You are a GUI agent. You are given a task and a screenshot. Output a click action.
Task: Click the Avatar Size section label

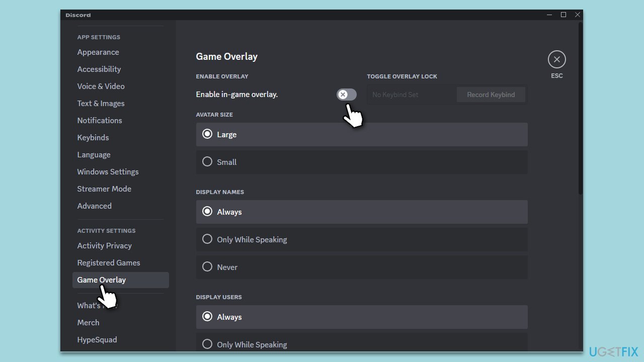[x=214, y=115]
